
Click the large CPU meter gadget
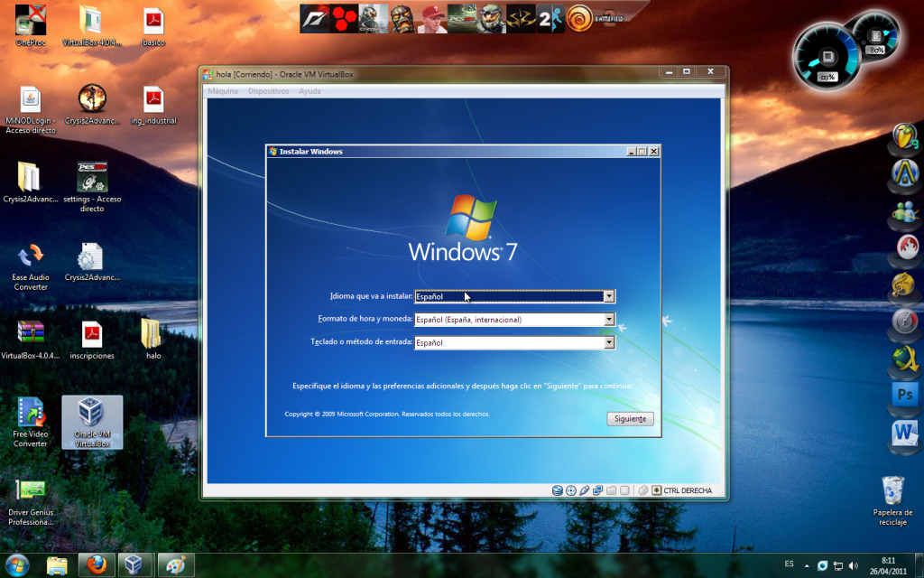tap(827, 57)
